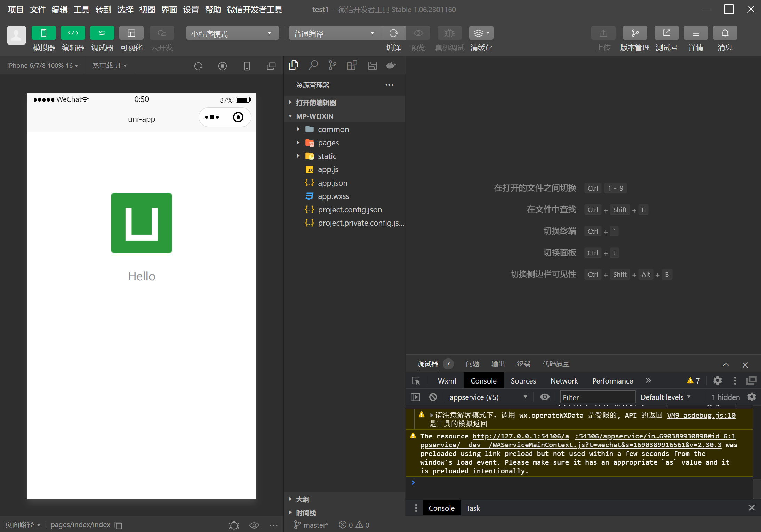The image size is (761, 532).
Task: Switch to the Wxml devtools tab
Action: (447, 381)
